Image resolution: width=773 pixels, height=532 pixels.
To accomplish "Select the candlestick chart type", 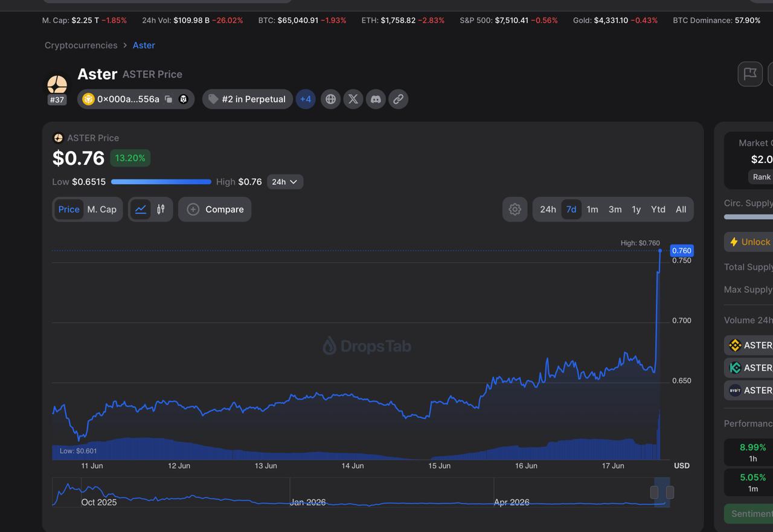I will (x=161, y=210).
